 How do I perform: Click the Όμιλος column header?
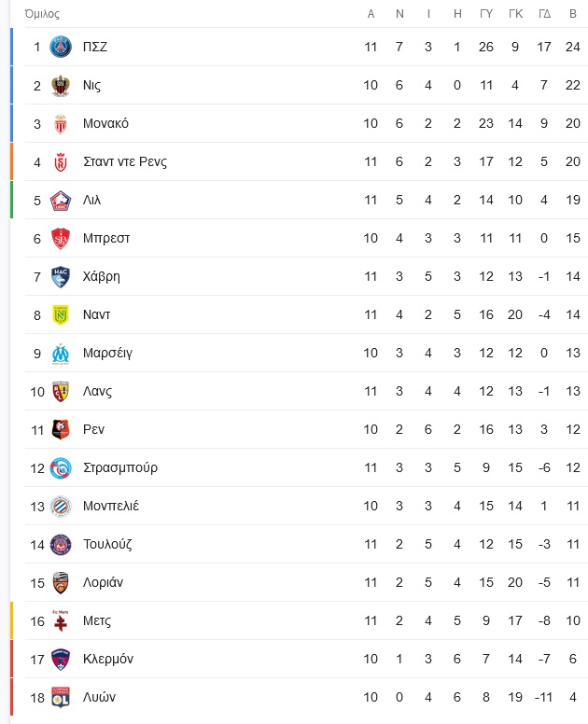42,14
